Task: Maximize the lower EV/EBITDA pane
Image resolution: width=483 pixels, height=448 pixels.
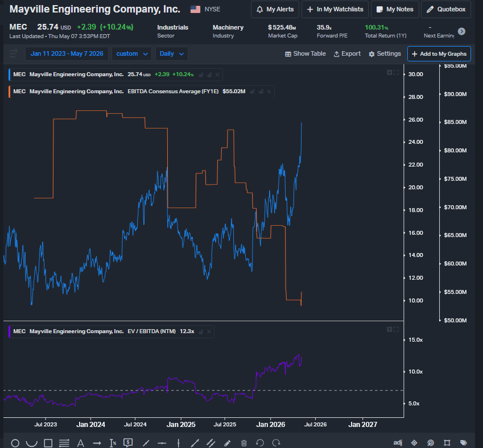Action: tap(396, 329)
